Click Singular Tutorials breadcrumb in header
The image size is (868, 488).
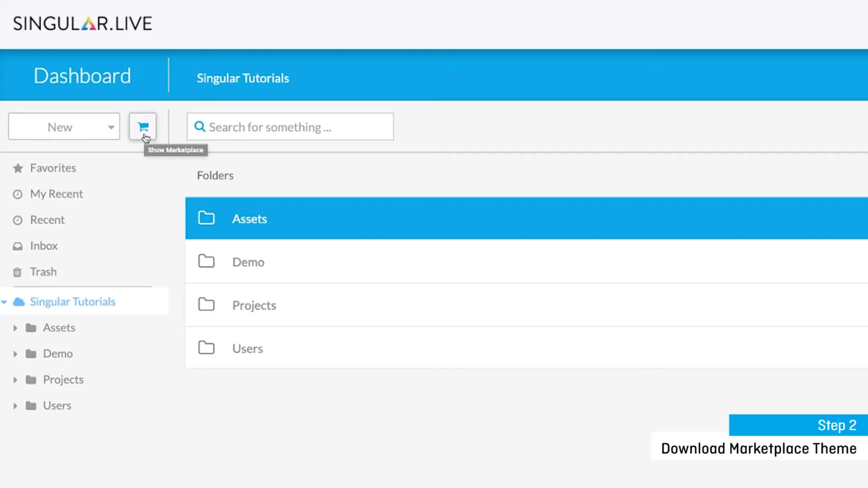[243, 78]
